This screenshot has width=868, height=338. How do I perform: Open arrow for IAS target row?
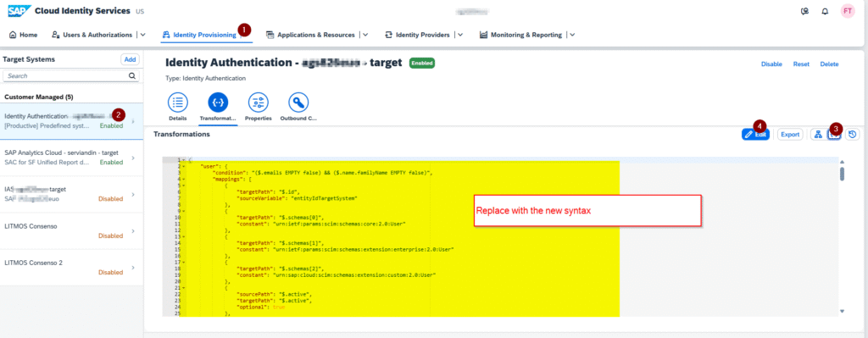pyautogui.click(x=133, y=194)
